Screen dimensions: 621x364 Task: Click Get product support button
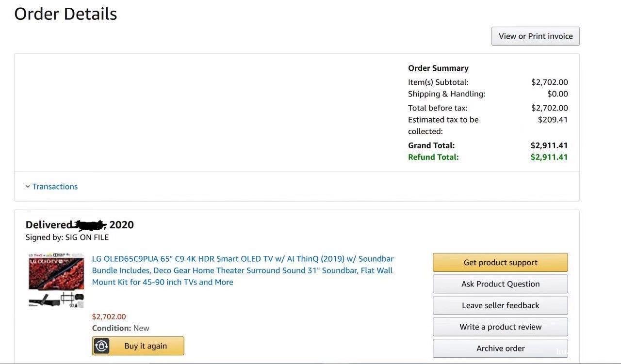click(x=500, y=262)
